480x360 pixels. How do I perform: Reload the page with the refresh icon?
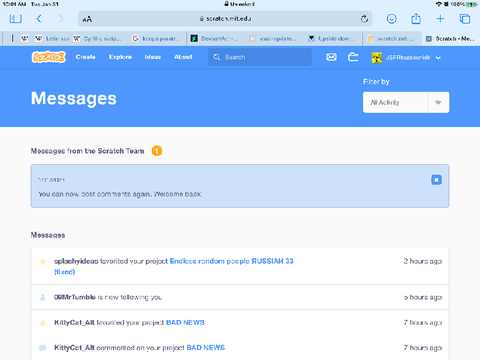(364, 19)
